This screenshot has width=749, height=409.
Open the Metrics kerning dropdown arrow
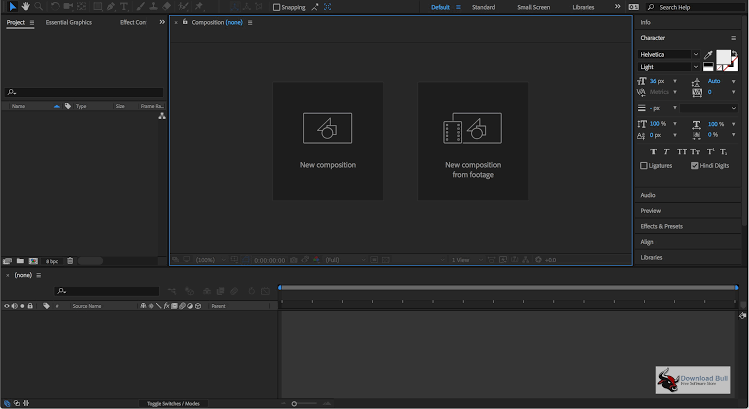point(675,92)
